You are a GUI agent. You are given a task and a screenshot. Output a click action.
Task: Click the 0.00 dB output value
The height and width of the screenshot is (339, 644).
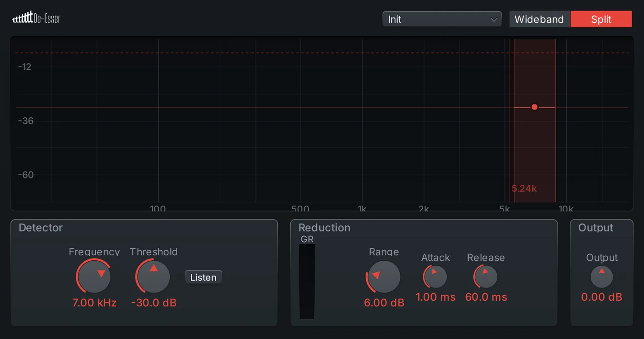pos(602,297)
